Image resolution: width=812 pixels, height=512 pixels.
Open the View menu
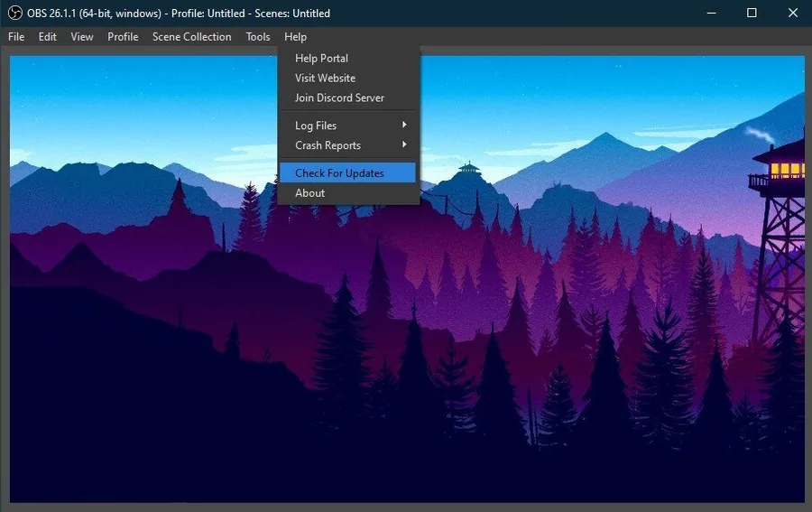coord(82,37)
